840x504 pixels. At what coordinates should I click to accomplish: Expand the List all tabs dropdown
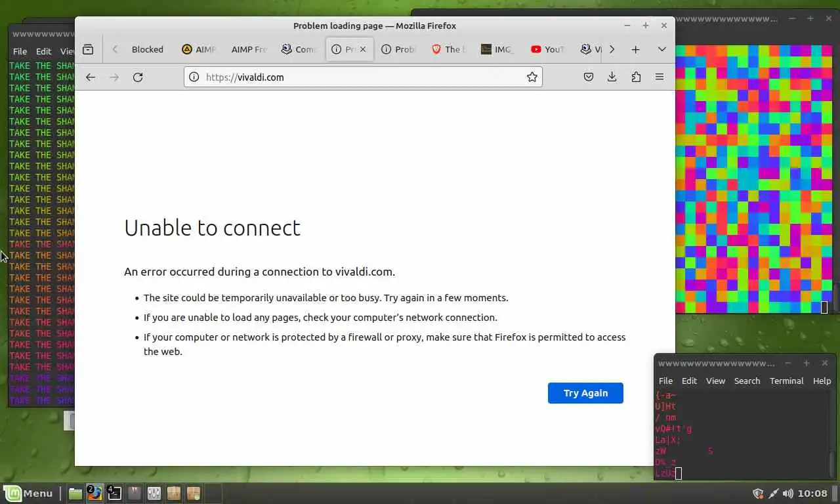tap(661, 49)
